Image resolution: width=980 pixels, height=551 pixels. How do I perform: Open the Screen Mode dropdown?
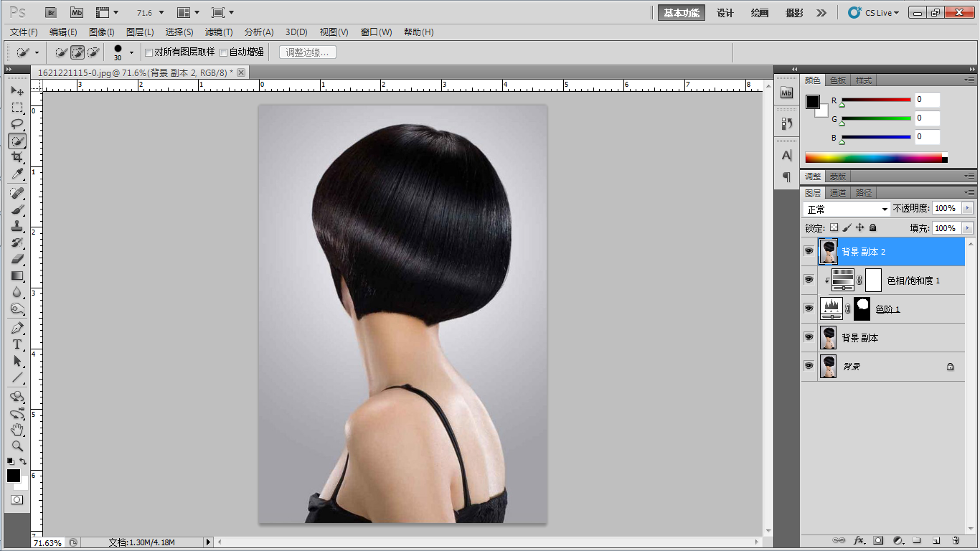pyautogui.click(x=223, y=12)
